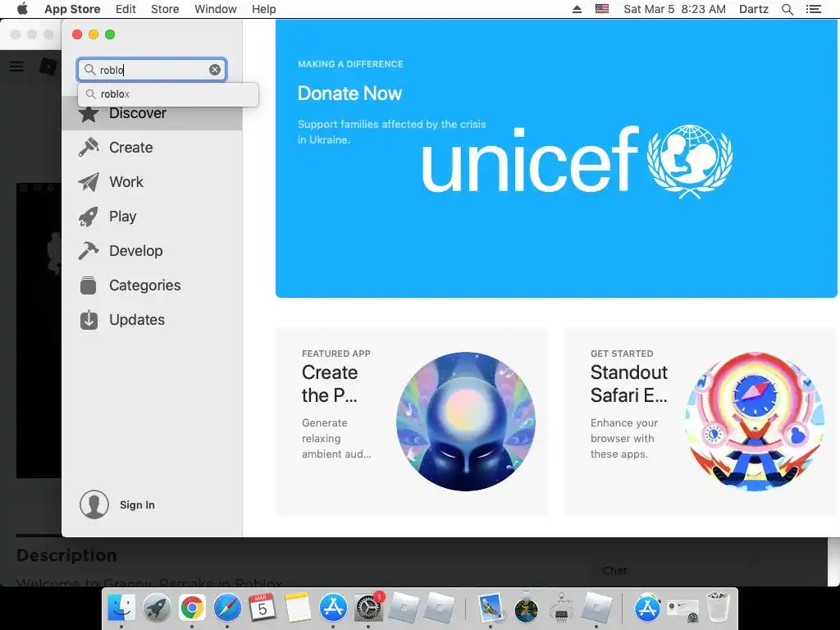840x630 pixels.
Task: Click the Description heading in background window
Action: click(66, 555)
